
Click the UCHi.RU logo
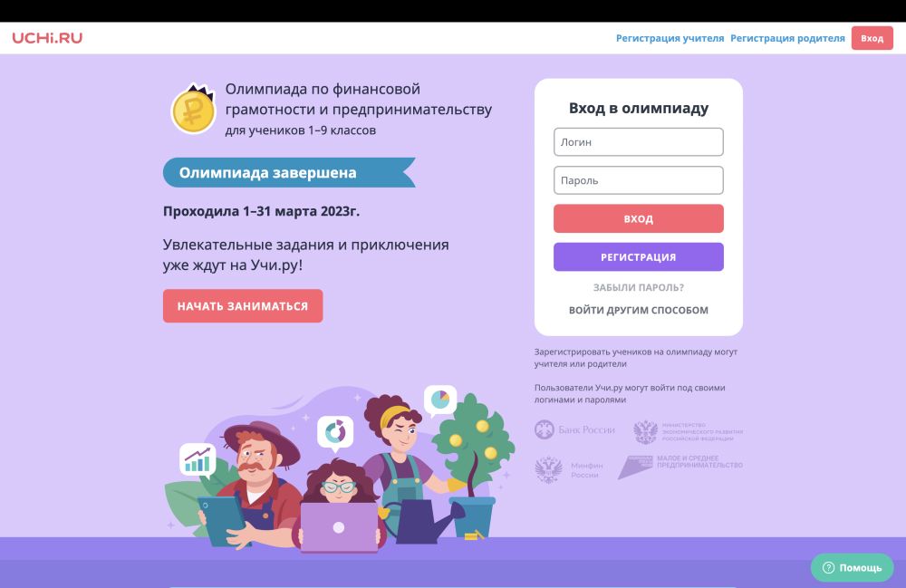[x=47, y=38]
